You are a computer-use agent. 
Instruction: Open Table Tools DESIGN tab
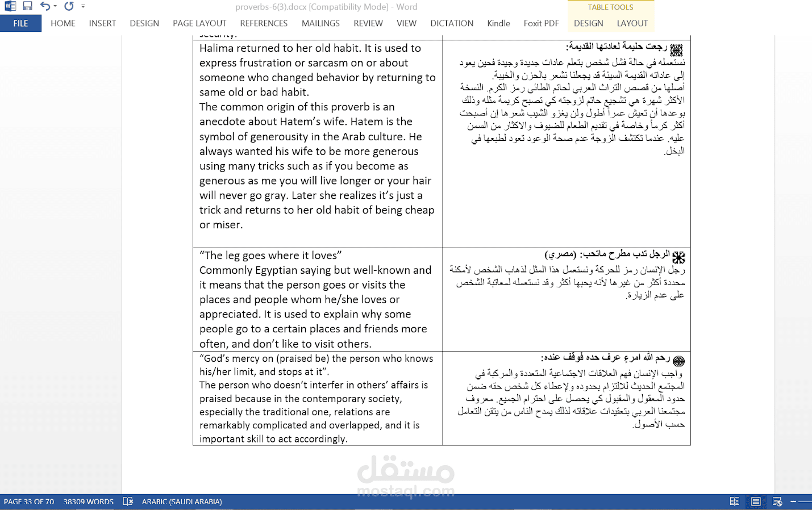pyautogui.click(x=588, y=23)
